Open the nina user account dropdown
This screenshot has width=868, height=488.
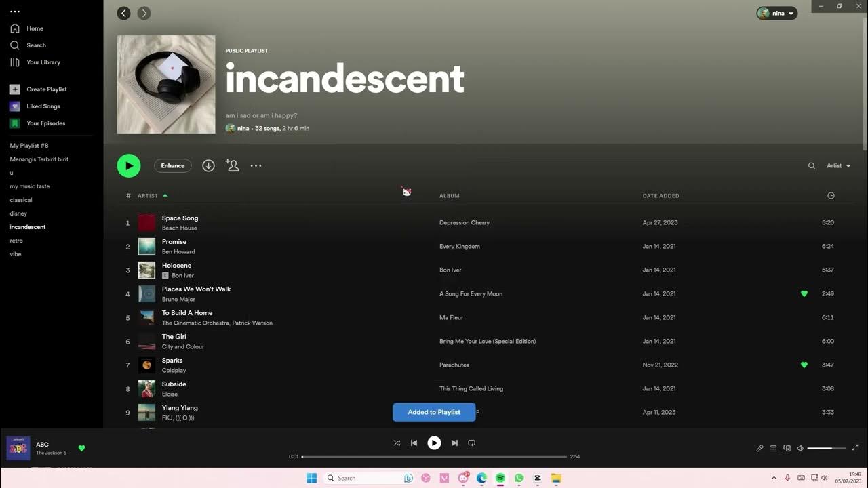tap(776, 13)
